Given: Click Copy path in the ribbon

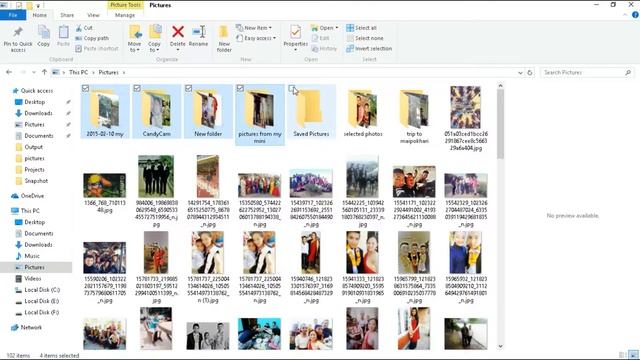Looking at the screenshot, I should tap(92, 38).
